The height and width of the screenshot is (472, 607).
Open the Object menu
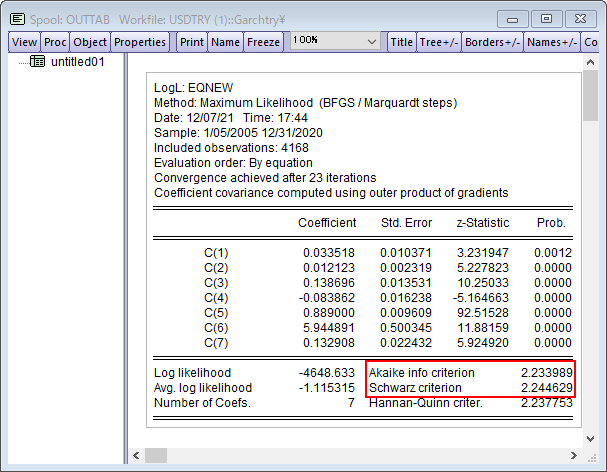tap(90, 42)
